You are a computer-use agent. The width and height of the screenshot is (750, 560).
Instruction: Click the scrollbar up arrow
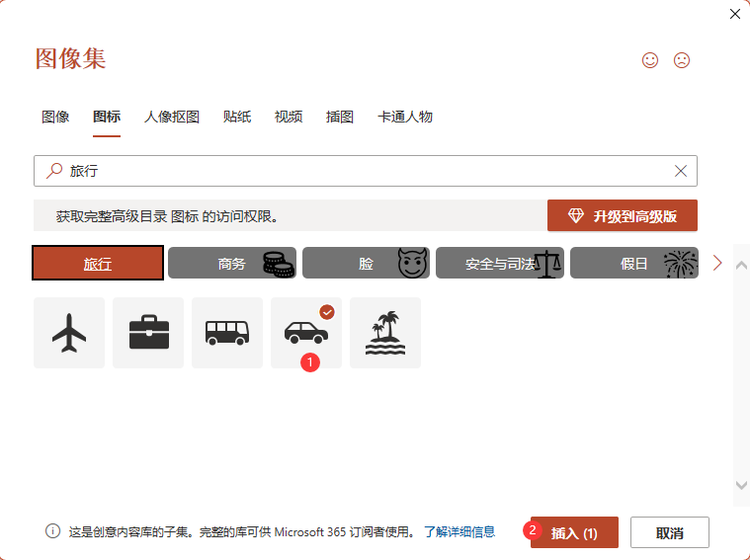pos(741,266)
